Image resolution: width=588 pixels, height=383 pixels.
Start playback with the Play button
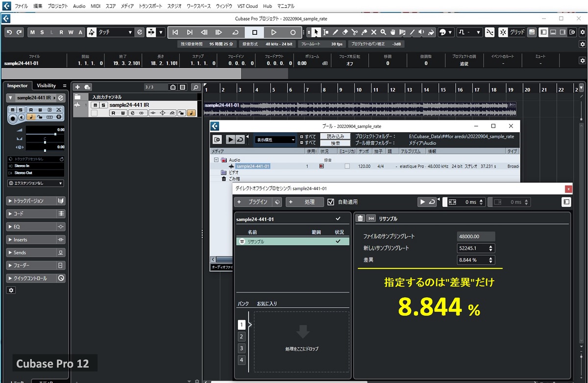[x=274, y=32]
